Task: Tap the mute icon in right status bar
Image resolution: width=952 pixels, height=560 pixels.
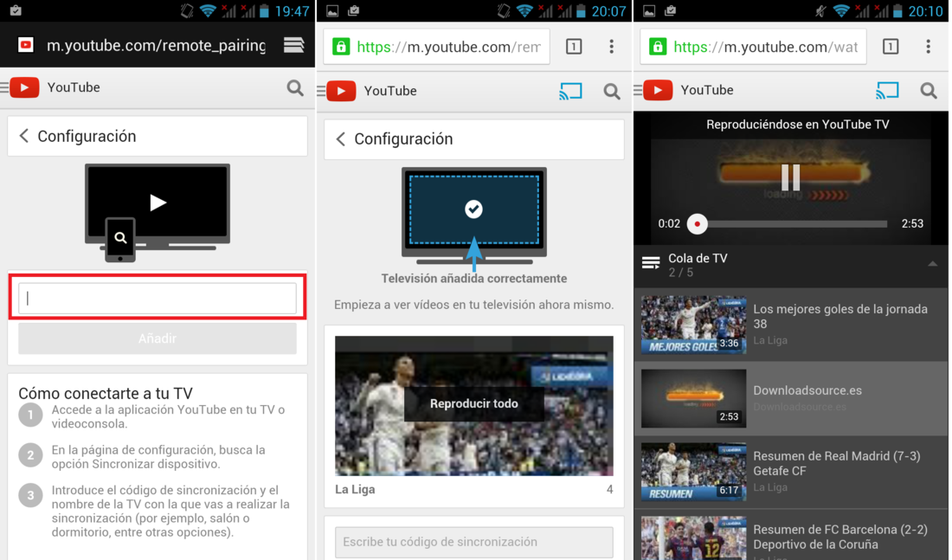Action: [820, 11]
